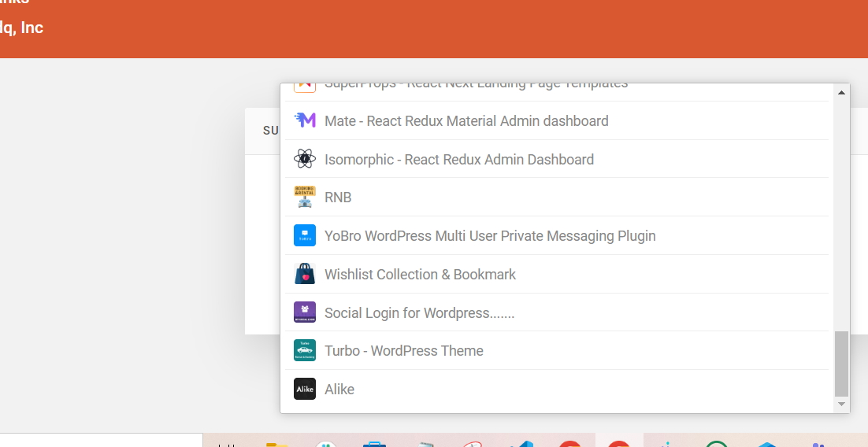Click the dropdown scrollbar down arrow
The image size is (868, 447).
click(x=841, y=404)
